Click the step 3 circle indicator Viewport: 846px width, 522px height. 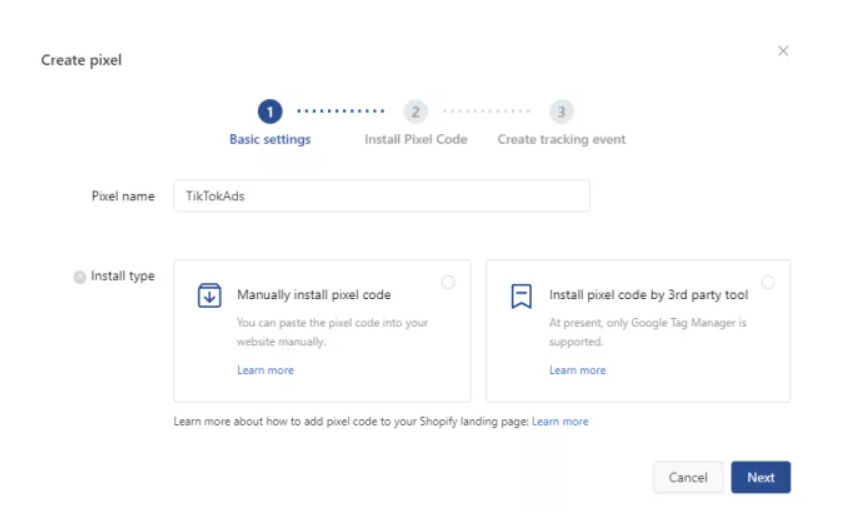pyautogui.click(x=561, y=112)
